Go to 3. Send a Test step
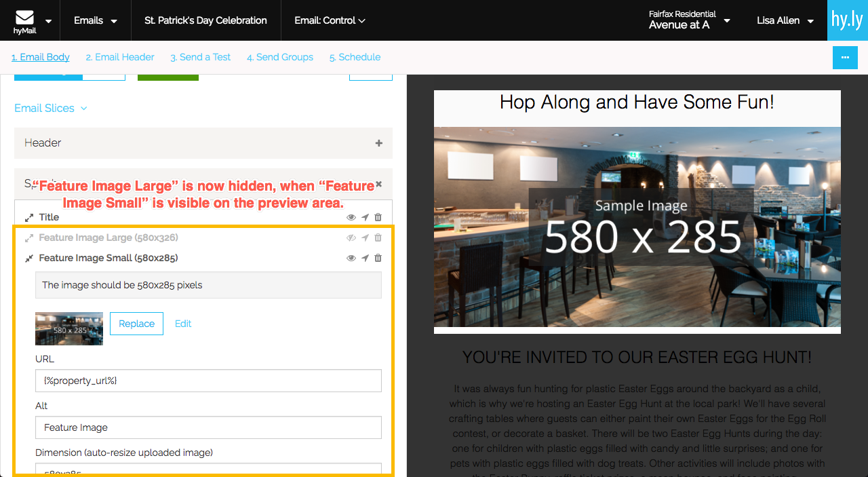868x477 pixels. tap(200, 58)
